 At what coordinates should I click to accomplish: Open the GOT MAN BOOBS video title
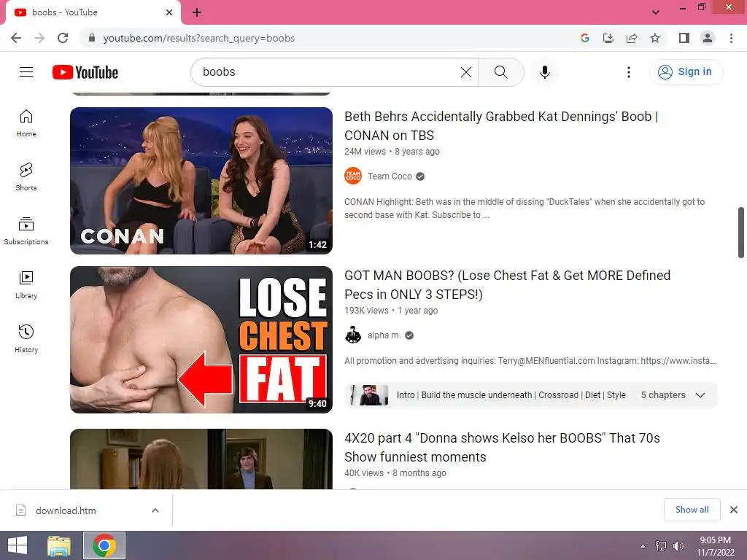508,285
